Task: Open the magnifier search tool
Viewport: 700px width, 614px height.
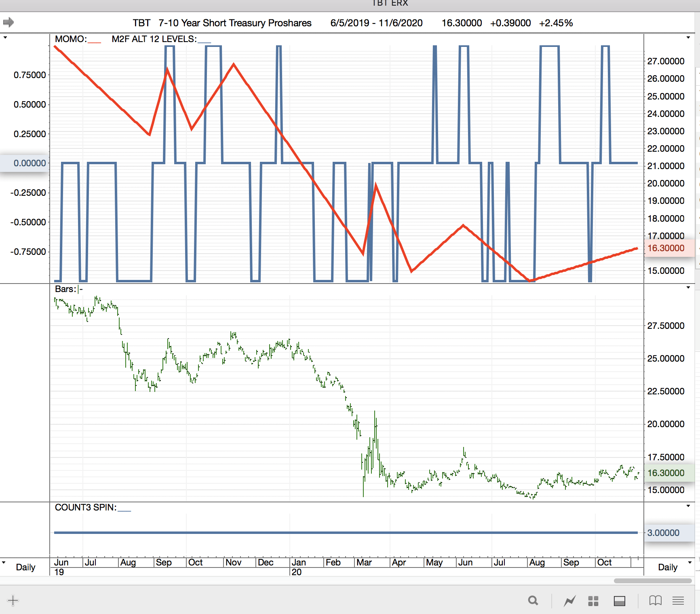Action: click(x=533, y=601)
